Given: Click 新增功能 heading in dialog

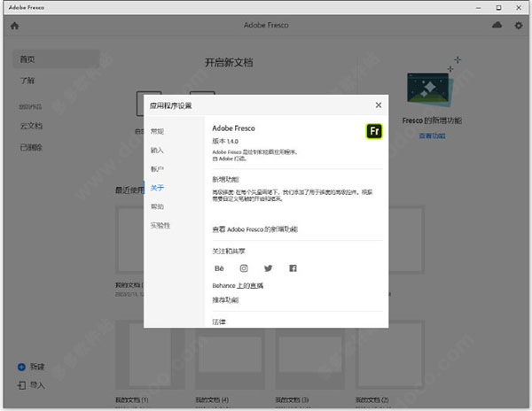Looking at the screenshot, I should [x=225, y=179].
